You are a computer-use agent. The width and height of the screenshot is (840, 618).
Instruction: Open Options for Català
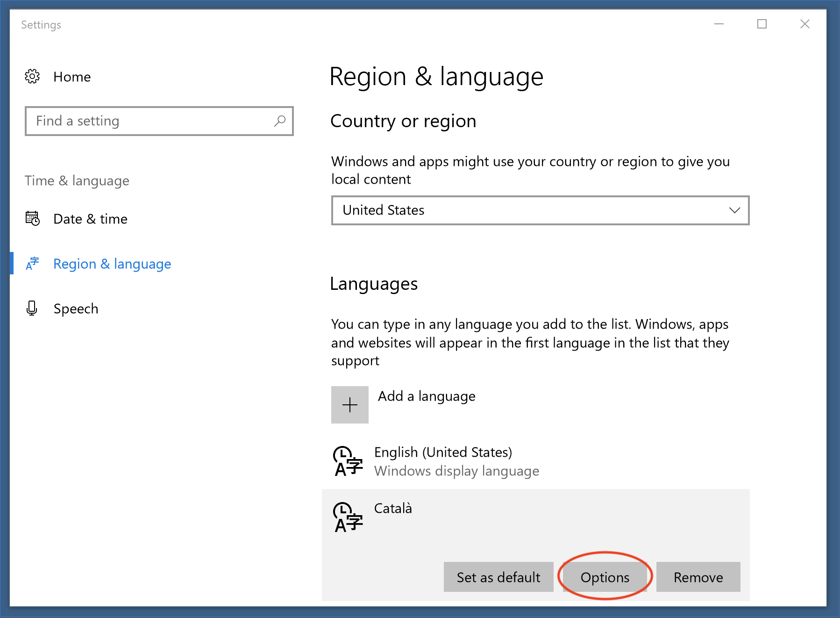click(605, 577)
